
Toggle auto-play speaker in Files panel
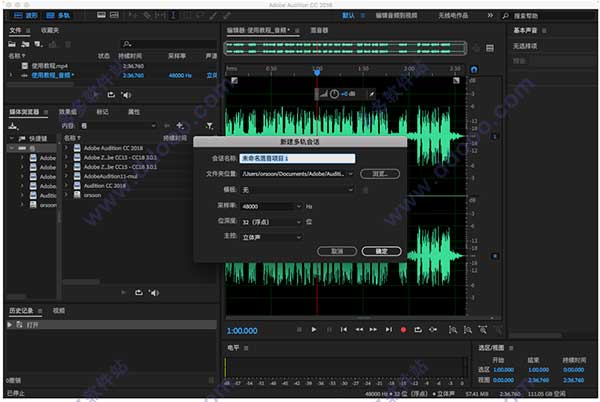point(126,94)
